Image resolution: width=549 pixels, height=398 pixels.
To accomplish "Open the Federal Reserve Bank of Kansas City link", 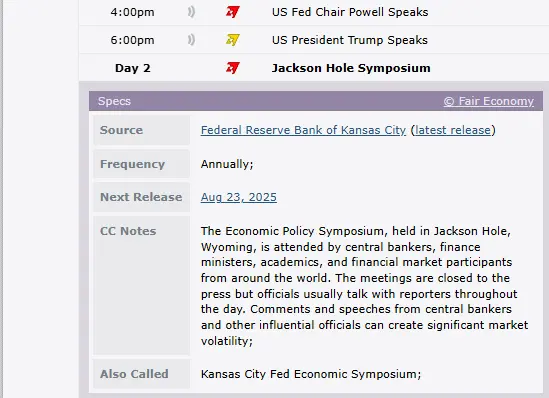I will (303, 130).
